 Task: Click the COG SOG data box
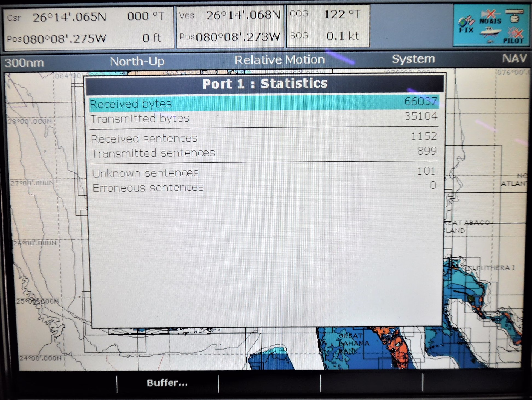coord(327,25)
